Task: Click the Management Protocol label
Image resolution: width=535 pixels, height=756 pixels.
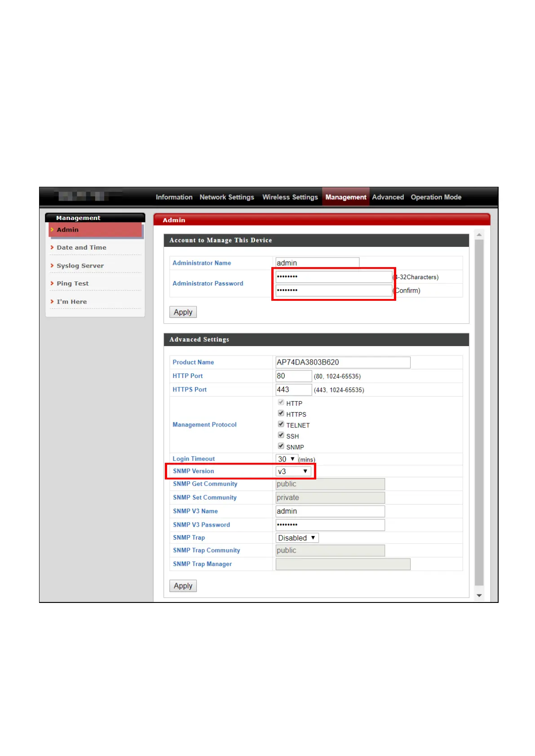Action: tap(204, 425)
